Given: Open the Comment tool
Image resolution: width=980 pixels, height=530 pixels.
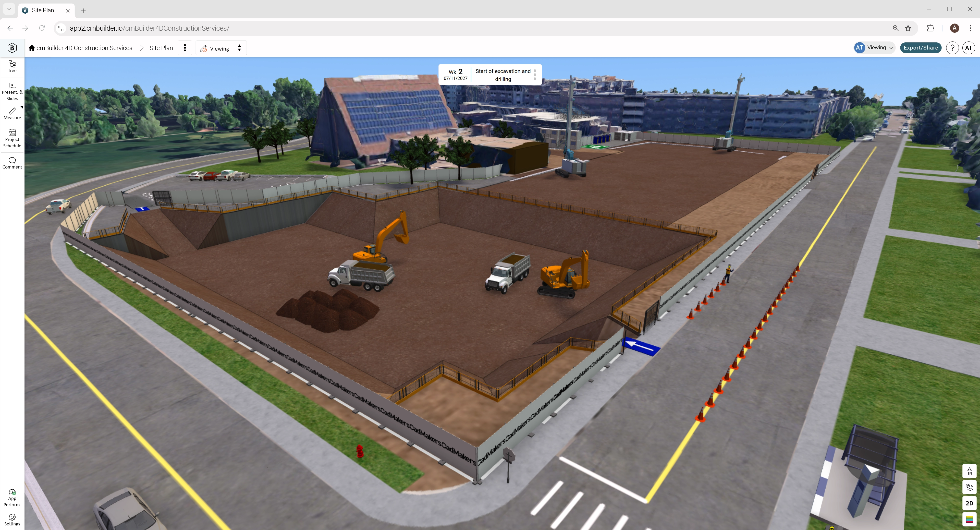Looking at the screenshot, I should coord(12,163).
